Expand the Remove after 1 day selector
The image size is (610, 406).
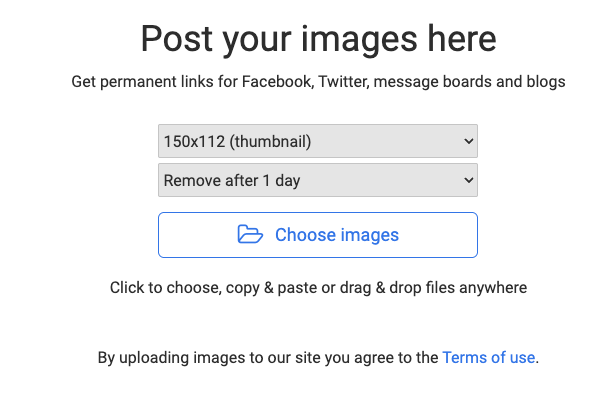point(318,180)
